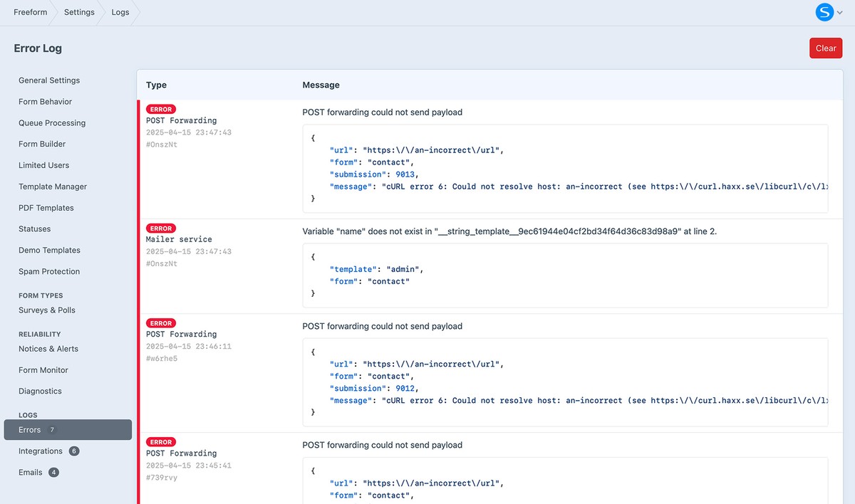The width and height of the screenshot is (855, 504).
Task: Click ERROR badge of entry #739rvy
Action: (161, 442)
